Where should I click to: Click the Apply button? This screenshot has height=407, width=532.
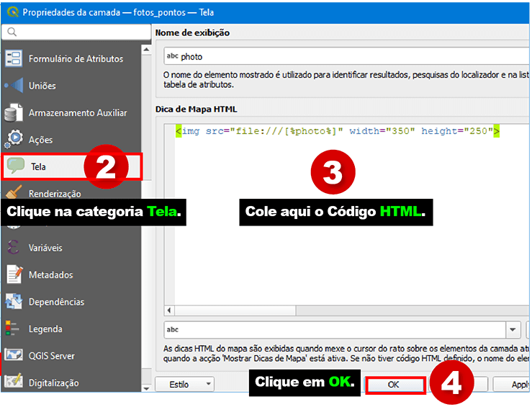point(513,384)
